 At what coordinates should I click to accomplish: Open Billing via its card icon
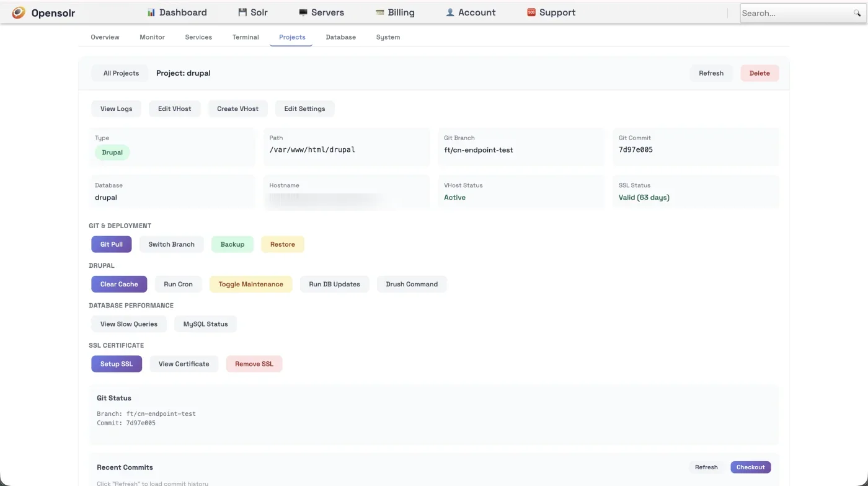pyautogui.click(x=380, y=12)
